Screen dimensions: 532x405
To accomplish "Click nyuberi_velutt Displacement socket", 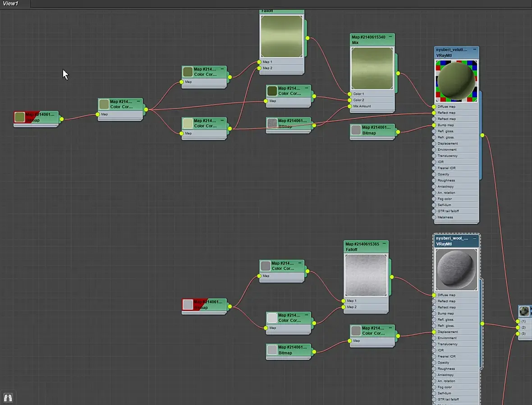I will (434, 143).
